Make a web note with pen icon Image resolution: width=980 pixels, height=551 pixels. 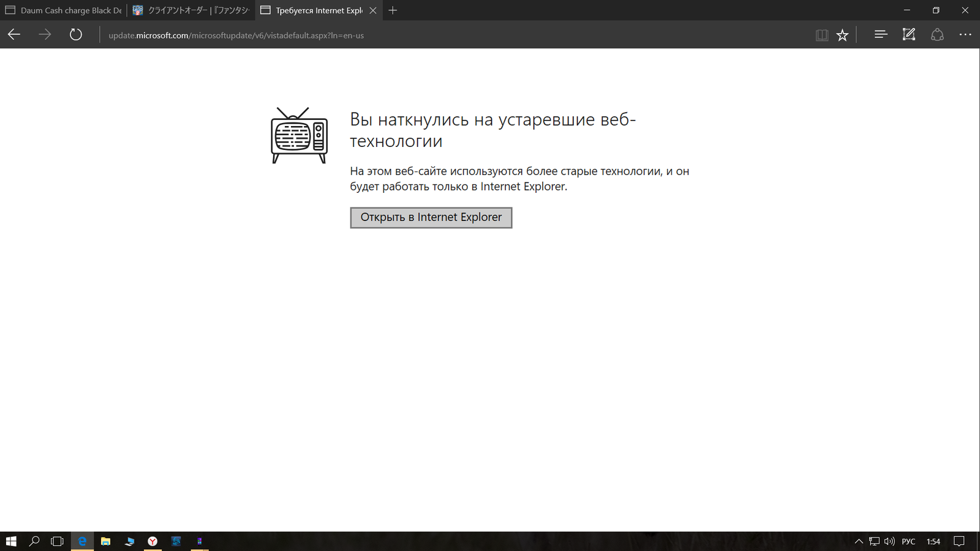909,35
